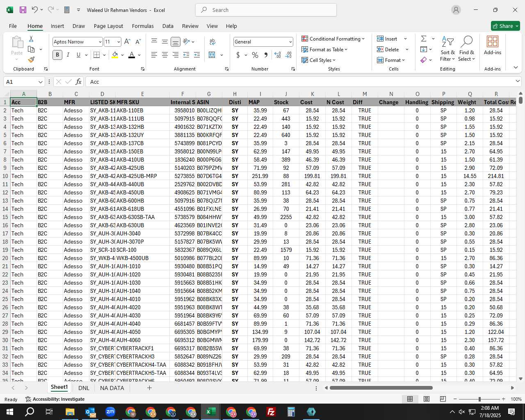Open the File menu

tap(13, 26)
